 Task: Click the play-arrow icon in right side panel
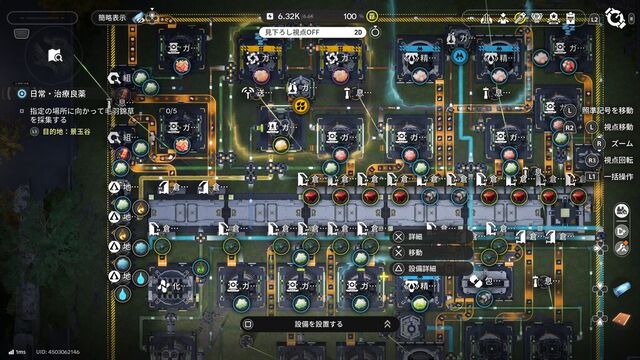point(621,231)
